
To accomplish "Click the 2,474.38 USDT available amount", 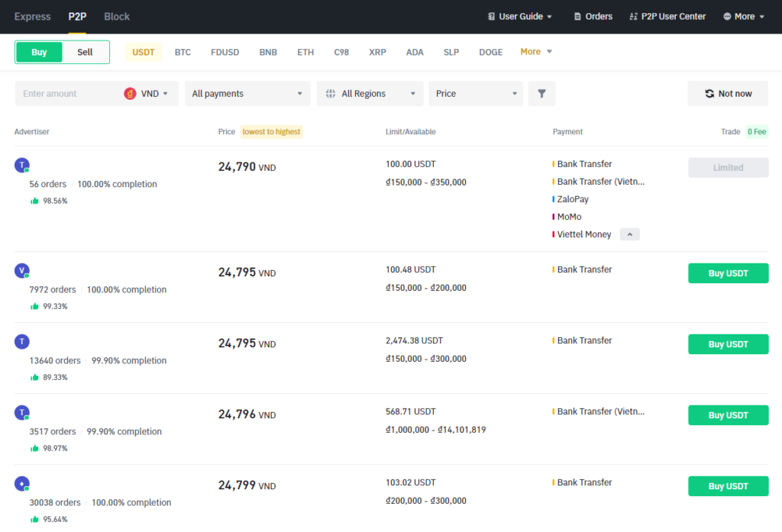I will tap(414, 340).
